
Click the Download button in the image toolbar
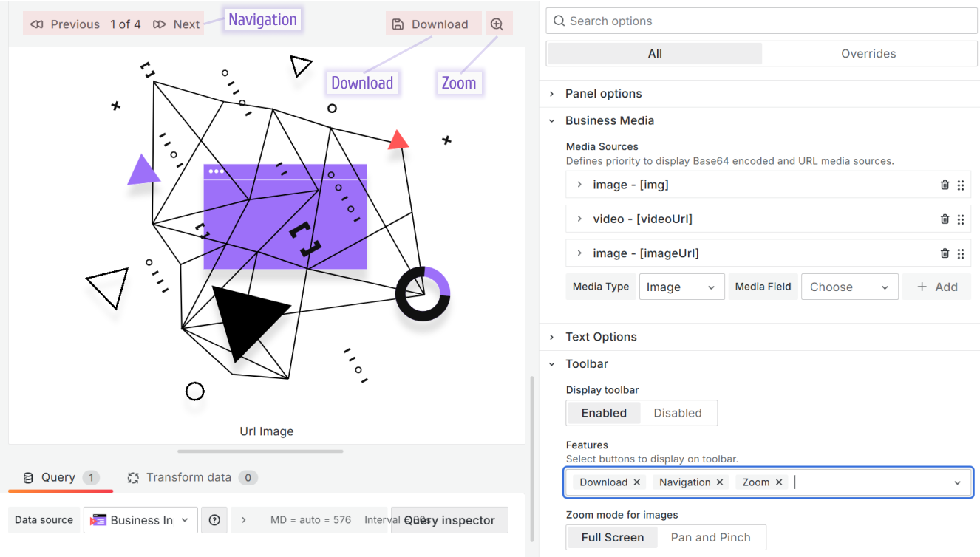[433, 24]
